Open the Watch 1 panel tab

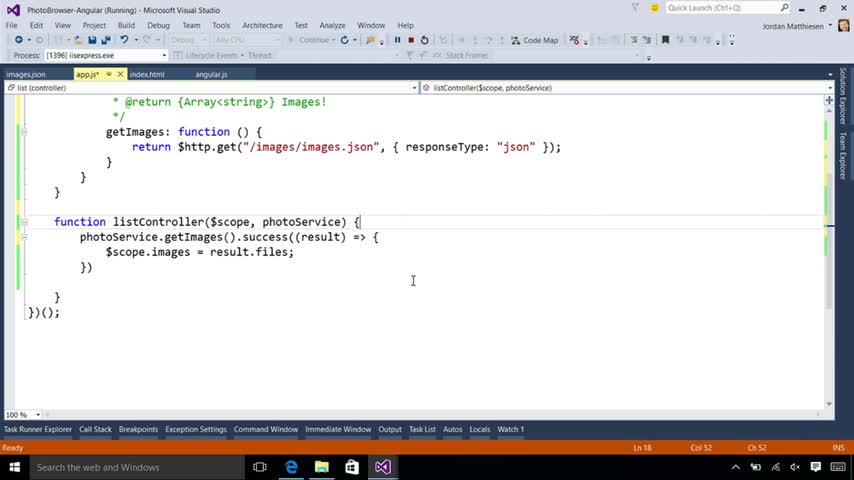point(511,429)
